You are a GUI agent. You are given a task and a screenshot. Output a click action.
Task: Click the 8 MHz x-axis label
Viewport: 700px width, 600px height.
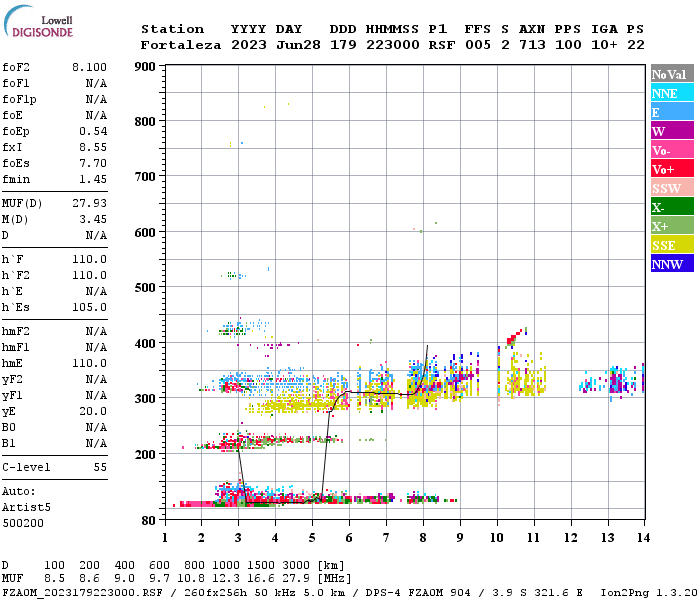(x=423, y=538)
